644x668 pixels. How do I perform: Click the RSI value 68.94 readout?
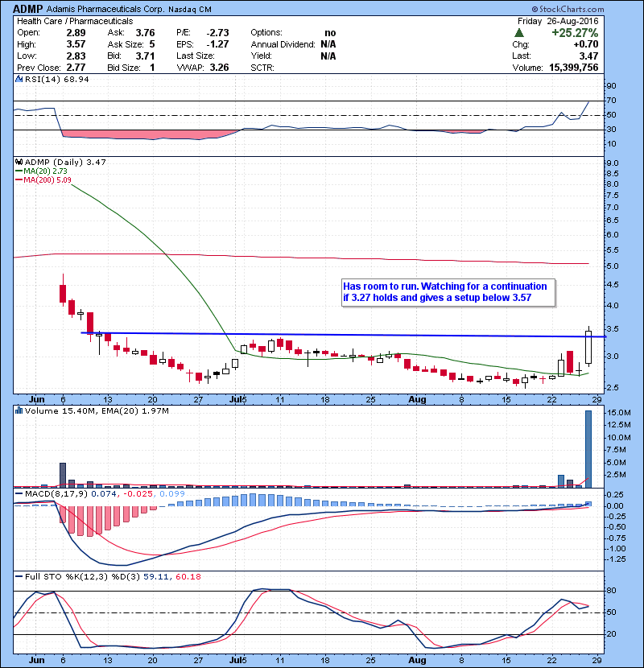pos(76,79)
